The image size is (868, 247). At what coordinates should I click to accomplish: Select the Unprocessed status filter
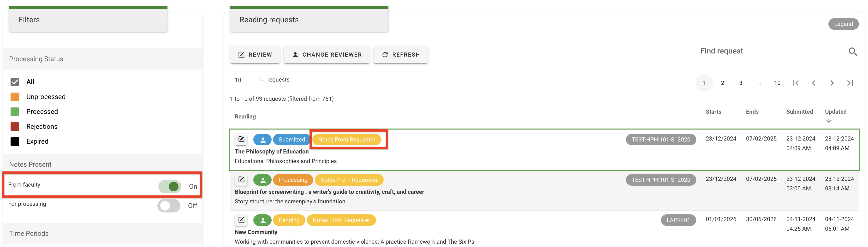[15, 97]
